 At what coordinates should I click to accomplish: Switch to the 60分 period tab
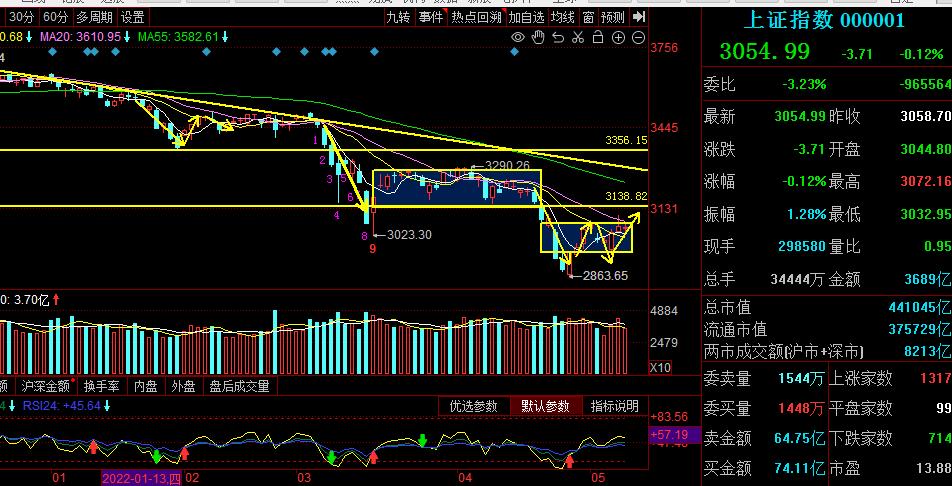56,17
